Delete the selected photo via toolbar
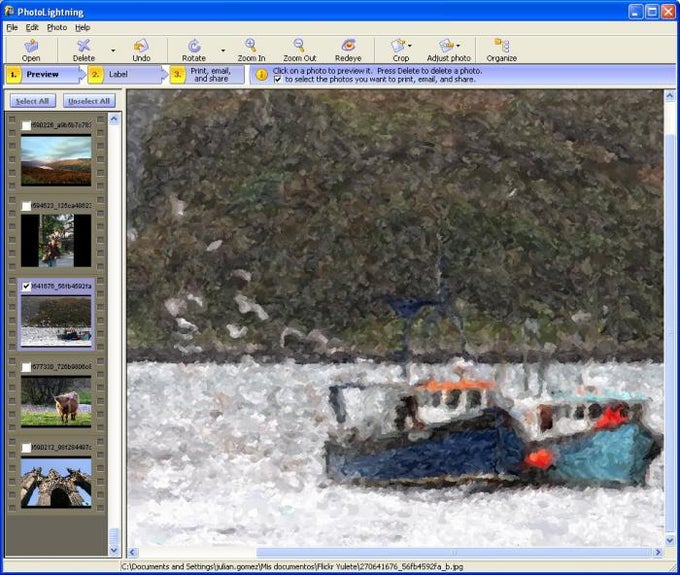This screenshot has height=575, width=680. (x=83, y=50)
